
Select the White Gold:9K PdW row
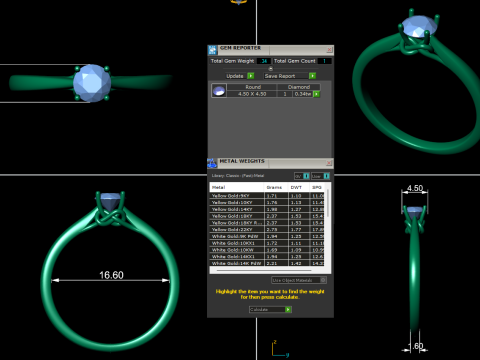267,236
